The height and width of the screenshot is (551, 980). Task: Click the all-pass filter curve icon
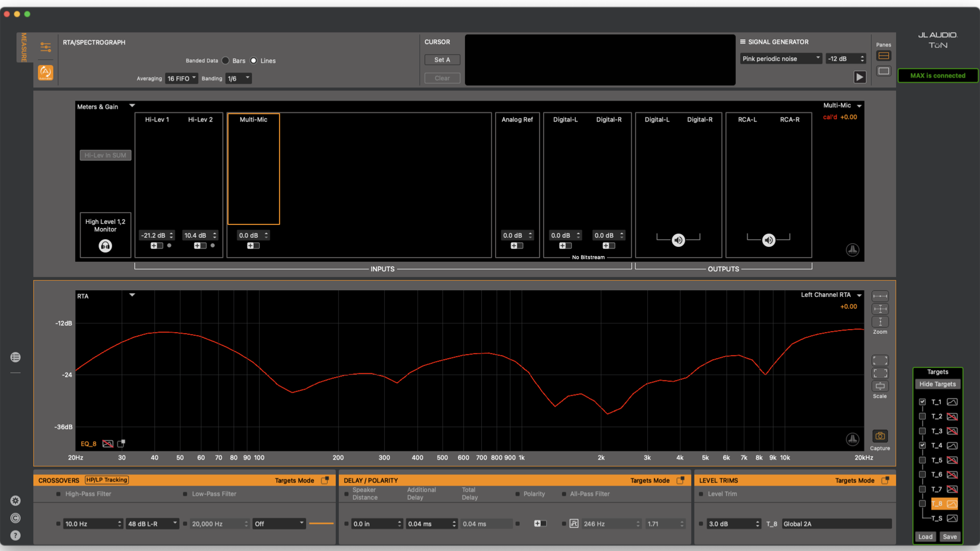[574, 523]
